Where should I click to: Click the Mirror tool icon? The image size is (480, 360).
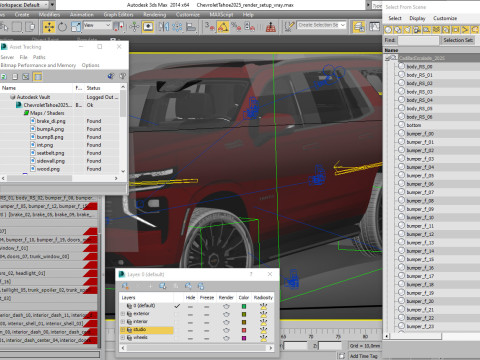(163, 27)
